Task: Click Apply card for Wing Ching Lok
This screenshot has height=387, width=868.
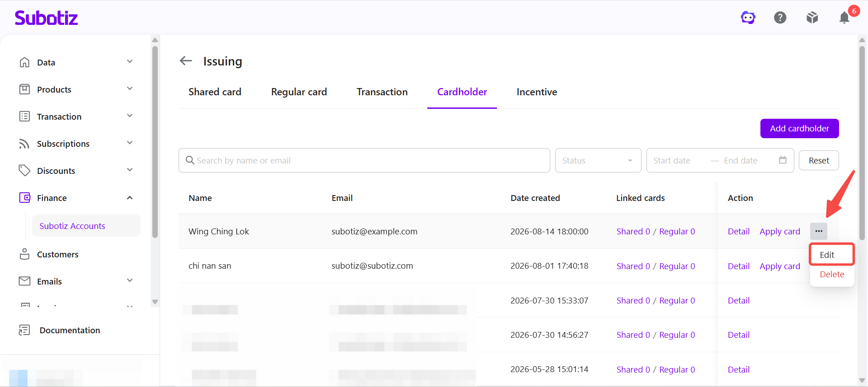Action: [780, 231]
